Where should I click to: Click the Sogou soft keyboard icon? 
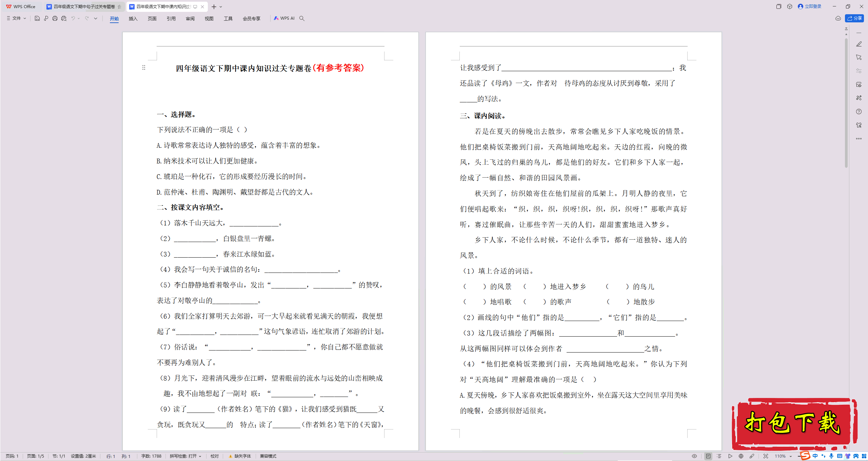840,456
